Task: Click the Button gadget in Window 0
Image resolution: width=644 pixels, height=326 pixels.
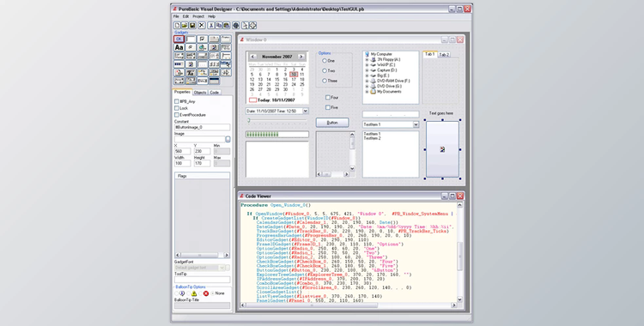Action: click(x=332, y=123)
